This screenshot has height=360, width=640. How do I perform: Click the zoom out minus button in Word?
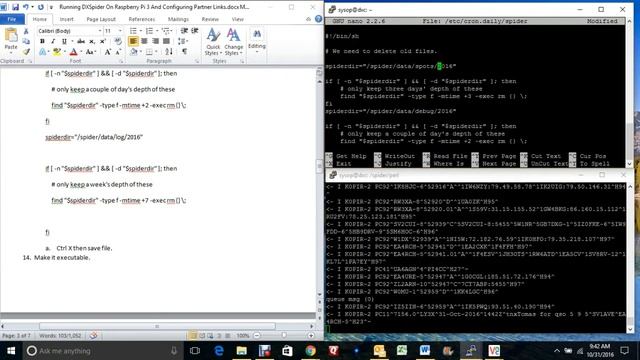[x=257, y=336]
